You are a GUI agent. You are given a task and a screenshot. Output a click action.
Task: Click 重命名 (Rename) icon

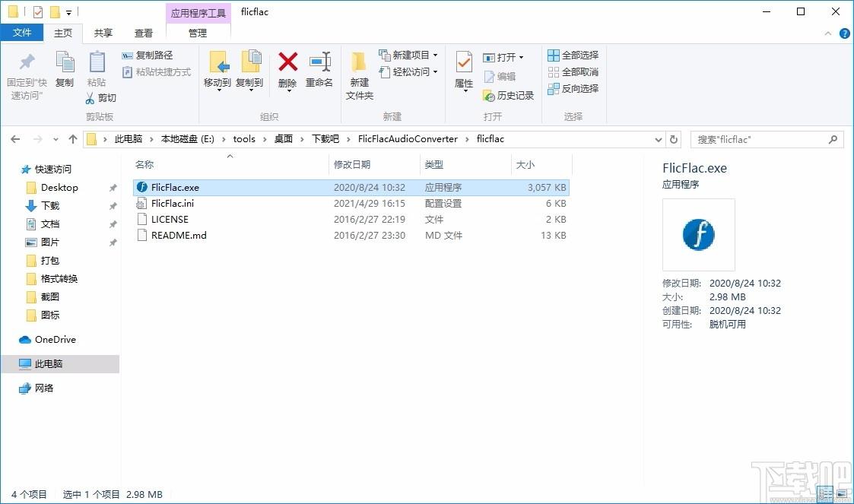coord(319,62)
